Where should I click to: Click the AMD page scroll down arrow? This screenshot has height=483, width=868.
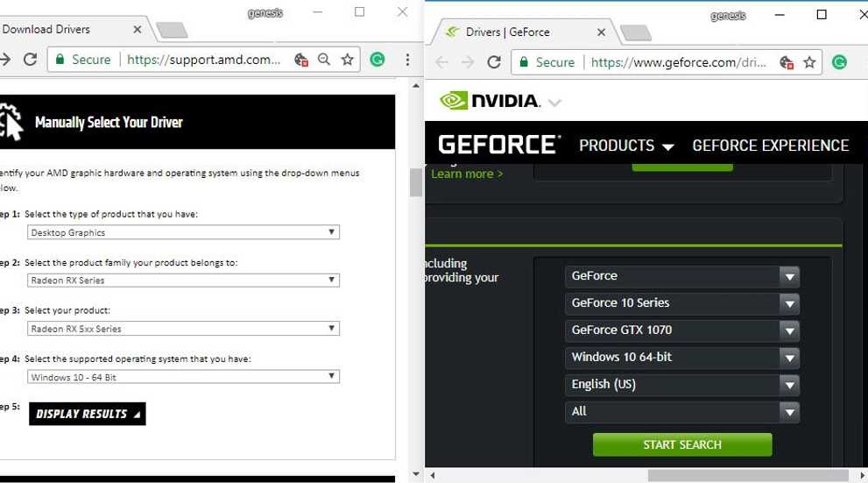point(416,474)
